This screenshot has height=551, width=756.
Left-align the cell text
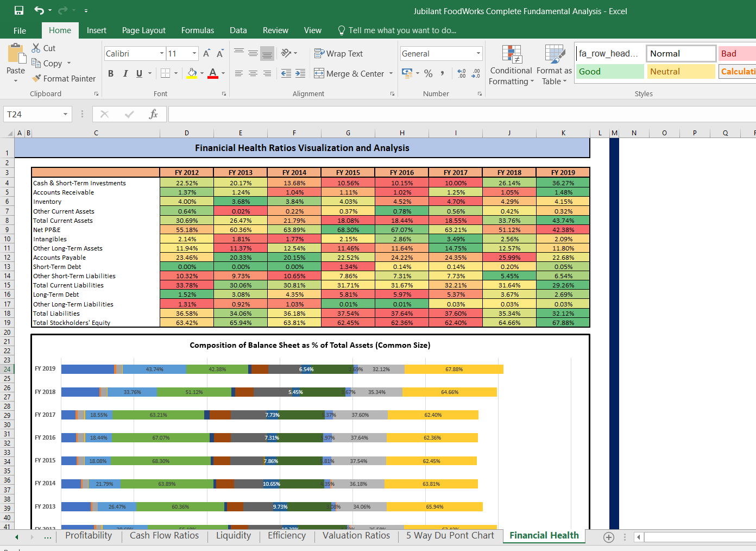[239, 73]
